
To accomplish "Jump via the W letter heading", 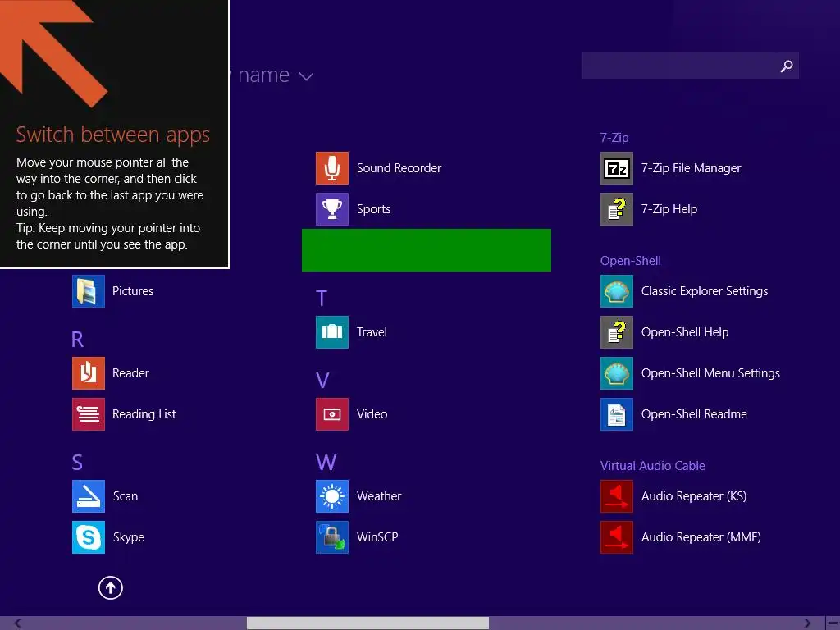I will pyautogui.click(x=326, y=463).
